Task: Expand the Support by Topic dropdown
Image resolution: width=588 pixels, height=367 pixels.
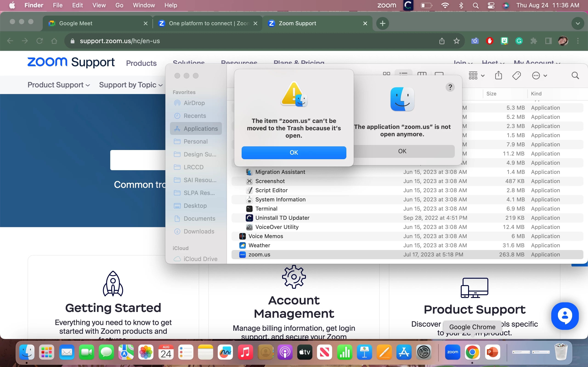Action: click(x=131, y=85)
